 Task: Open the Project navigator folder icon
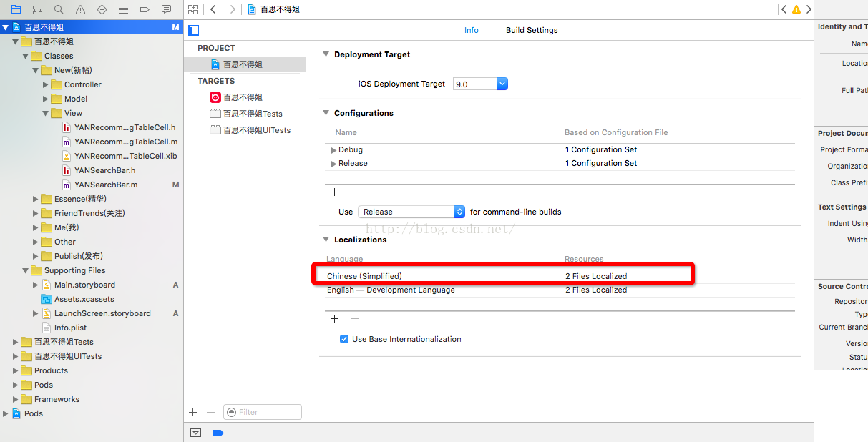point(16,9)
